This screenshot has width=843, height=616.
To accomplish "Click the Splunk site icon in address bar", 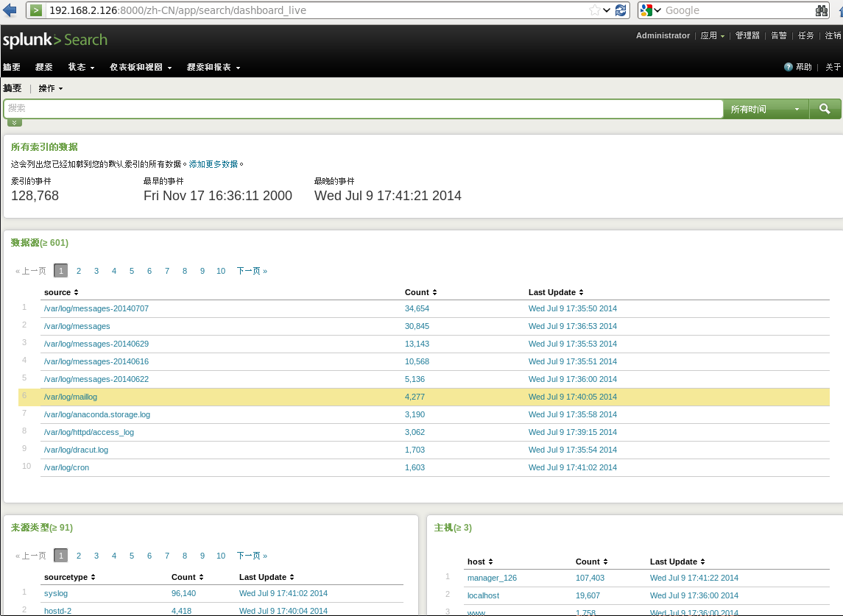I will click(x=36, y=10).
